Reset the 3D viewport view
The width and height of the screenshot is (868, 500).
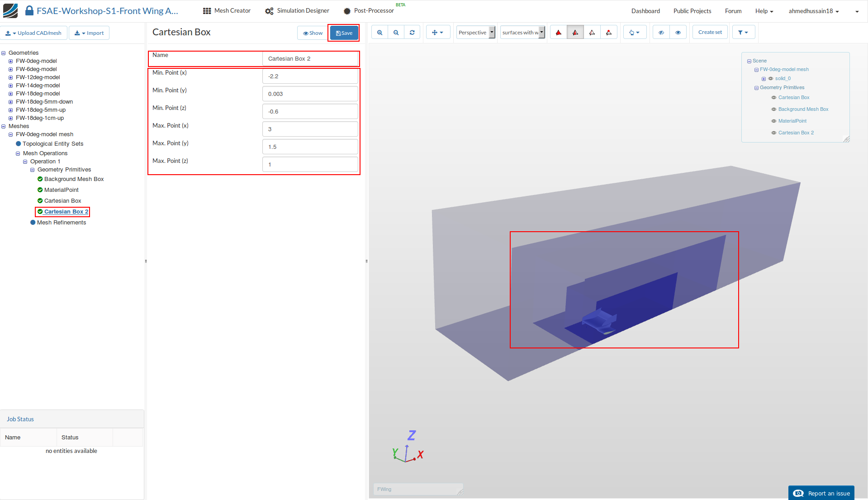pyautogui.click(x=412, y=32)
